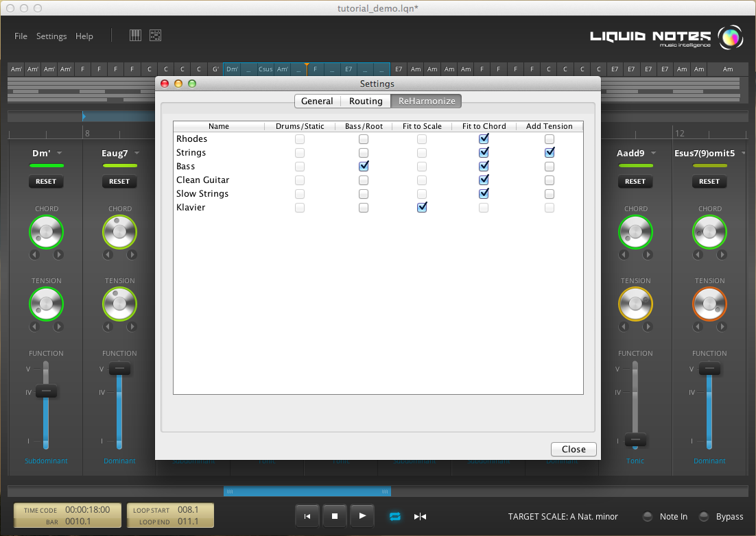Open the Esus7(9)omit5 chord dropdown arrow

(743, 153)
